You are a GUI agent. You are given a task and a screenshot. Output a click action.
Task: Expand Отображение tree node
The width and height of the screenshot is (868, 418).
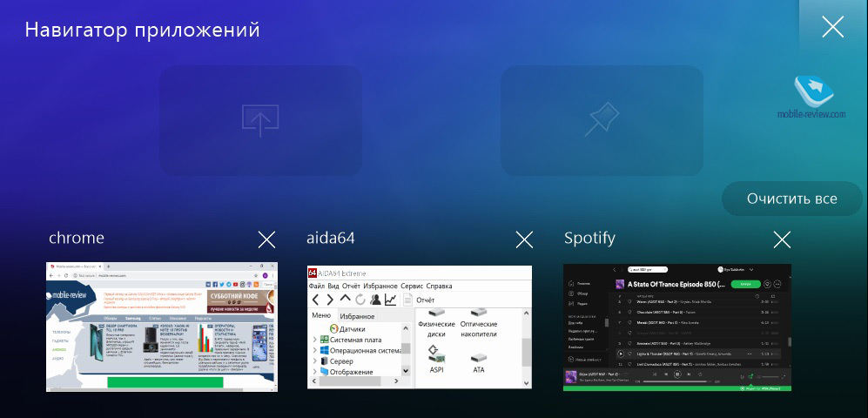pyautogui.click(x=315, y=372)
